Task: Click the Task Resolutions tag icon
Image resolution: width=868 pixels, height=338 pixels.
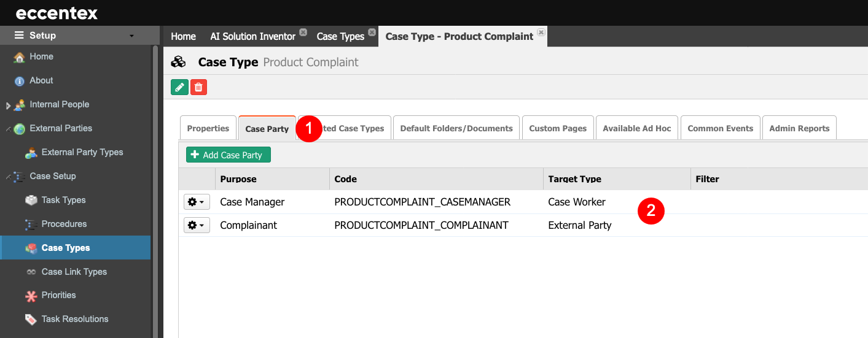Action: 31,319
